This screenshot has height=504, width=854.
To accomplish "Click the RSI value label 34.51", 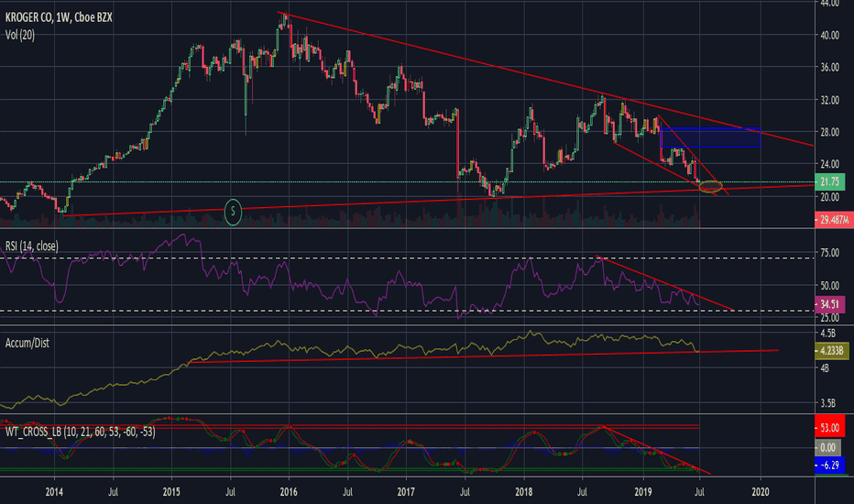I will [x=830, y=304].
